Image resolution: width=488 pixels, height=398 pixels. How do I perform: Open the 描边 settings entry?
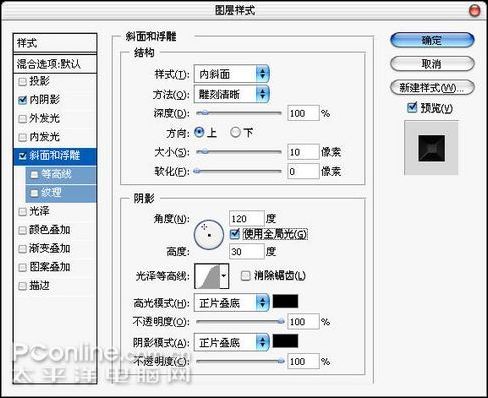(39, 286)
